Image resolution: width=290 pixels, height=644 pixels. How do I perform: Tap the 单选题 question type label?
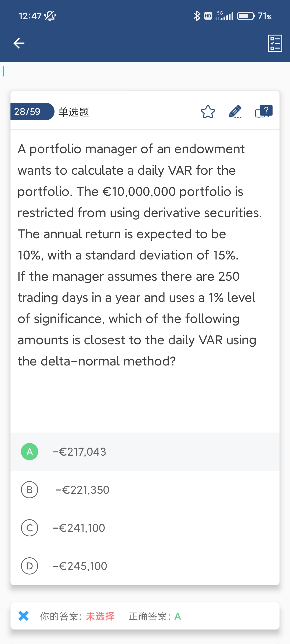74,112
